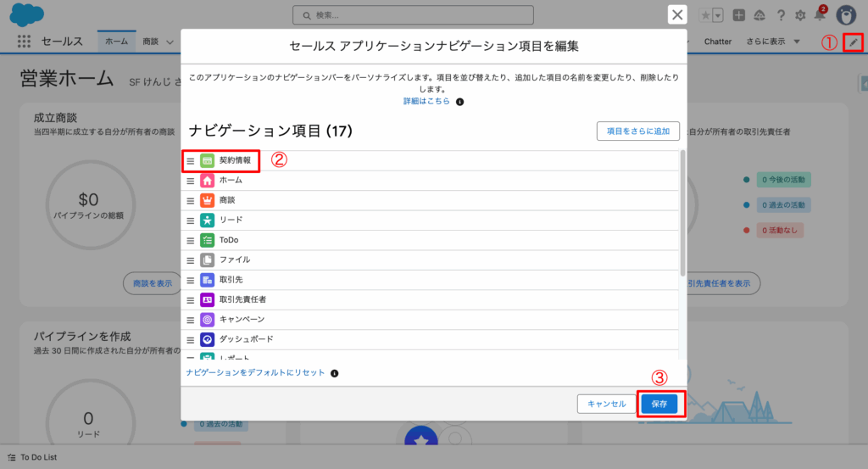Open the App Launcher grid icon
The height and width of the screenshot is (469, 868).
(24, 42)
